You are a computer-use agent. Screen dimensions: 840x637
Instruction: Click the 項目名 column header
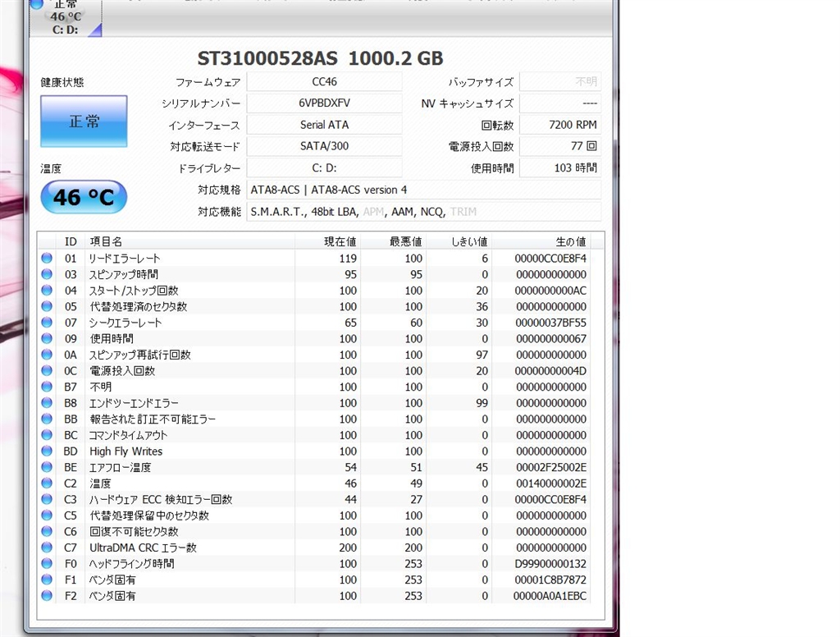tap(106, 241)
